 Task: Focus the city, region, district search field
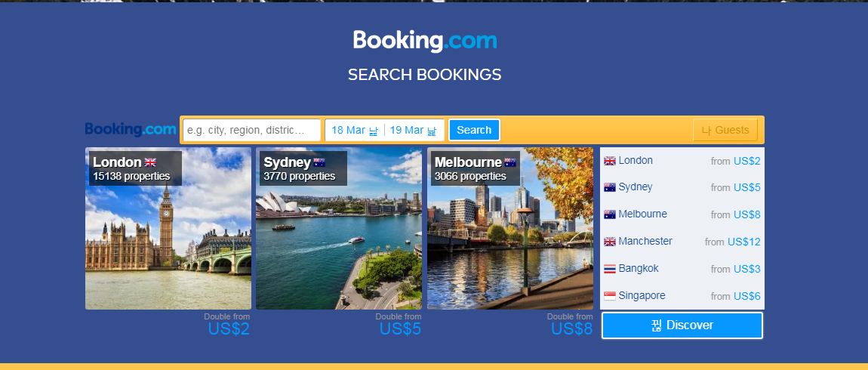(x=252, y=130)
